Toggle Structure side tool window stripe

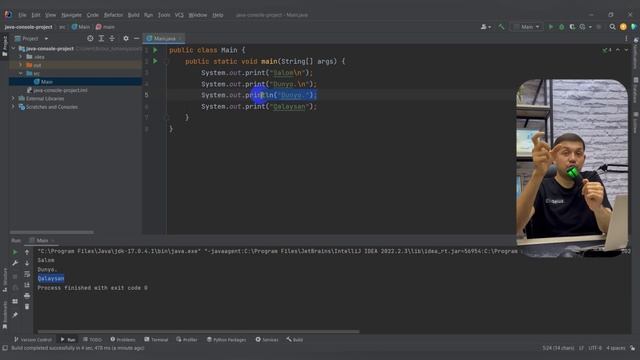pos(4,280)
